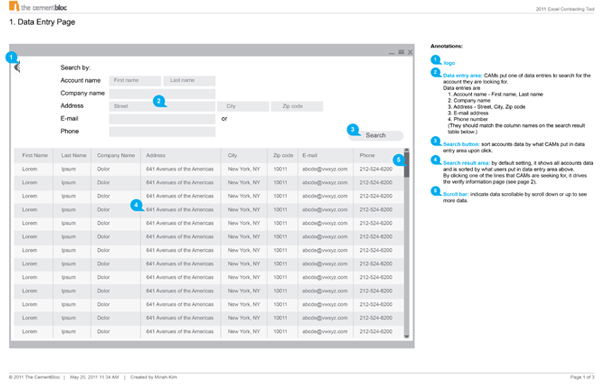The height and width of the screenshot is (388, 600).
Task: Click the 'Search result area' annotation link
Action: (466, 163)
